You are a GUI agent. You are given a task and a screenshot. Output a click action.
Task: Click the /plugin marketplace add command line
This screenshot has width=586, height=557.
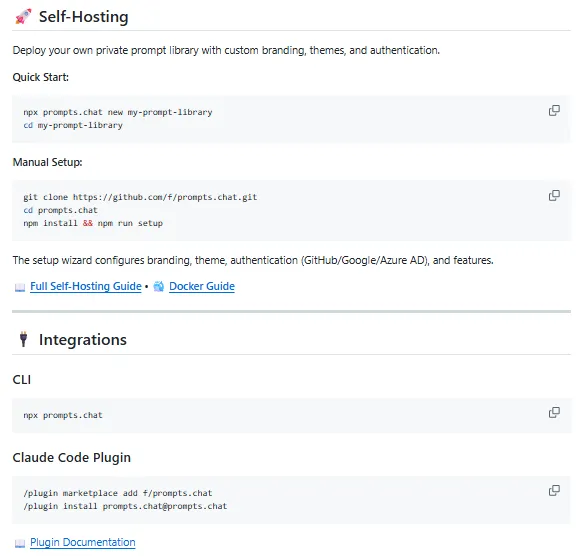click(118, 493)
